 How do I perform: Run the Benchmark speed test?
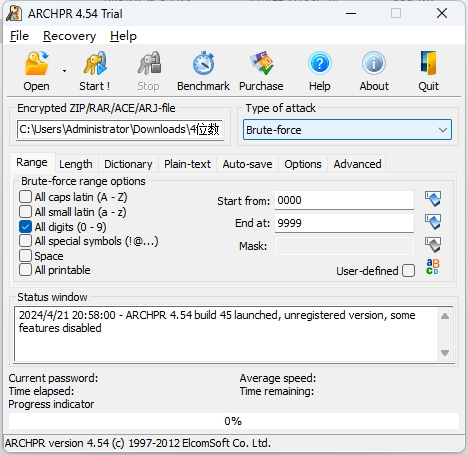click(203, 71)
